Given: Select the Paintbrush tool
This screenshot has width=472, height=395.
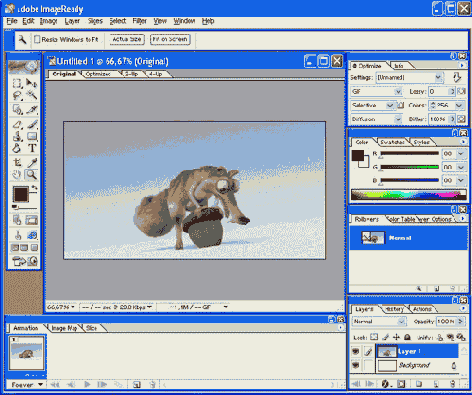Looking at the screenshot, I should click(x=32, y=124).
